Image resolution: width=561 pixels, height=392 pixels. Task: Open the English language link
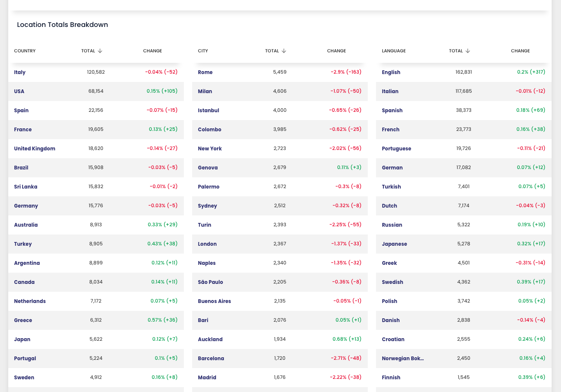tap(391, 72)
